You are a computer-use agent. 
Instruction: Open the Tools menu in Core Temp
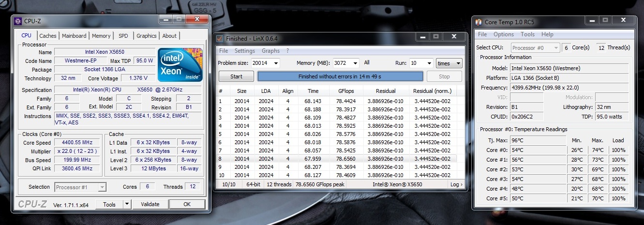pyautogui.click(x=527, y=34)
